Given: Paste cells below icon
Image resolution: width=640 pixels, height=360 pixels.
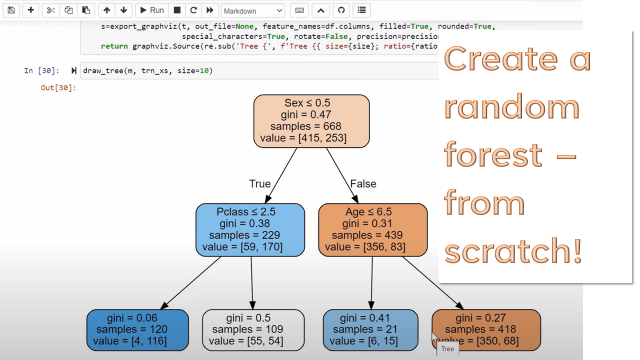Looking at the screenshot, I should [86, 10].
